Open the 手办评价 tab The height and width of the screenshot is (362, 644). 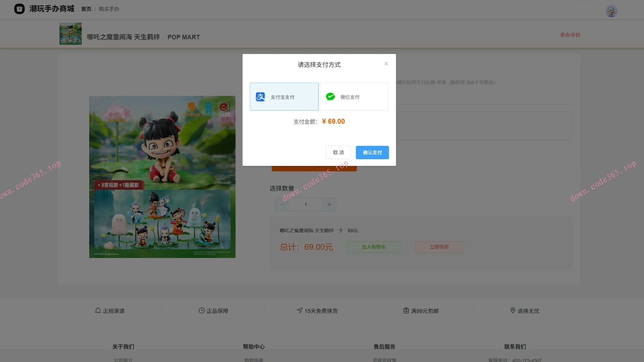tap(570, 35)
